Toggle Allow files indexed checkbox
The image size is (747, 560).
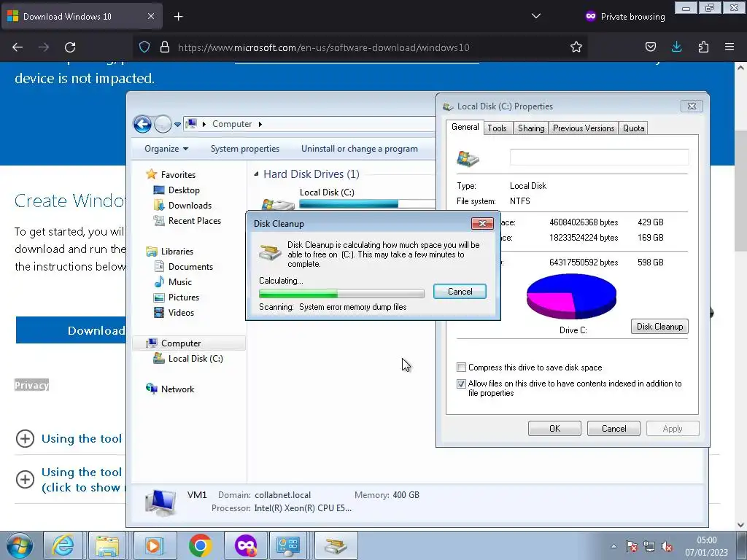461,384
